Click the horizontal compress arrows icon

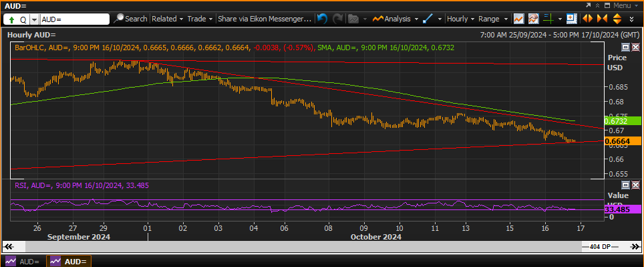point(602,19)
